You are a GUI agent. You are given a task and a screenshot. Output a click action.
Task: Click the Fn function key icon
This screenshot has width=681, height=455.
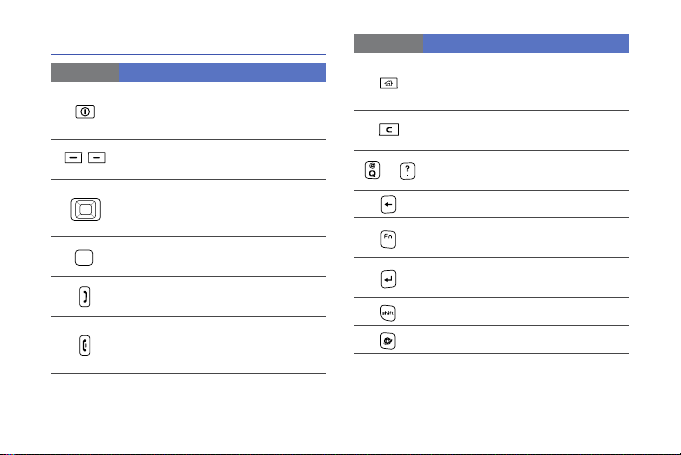point(388,239)
